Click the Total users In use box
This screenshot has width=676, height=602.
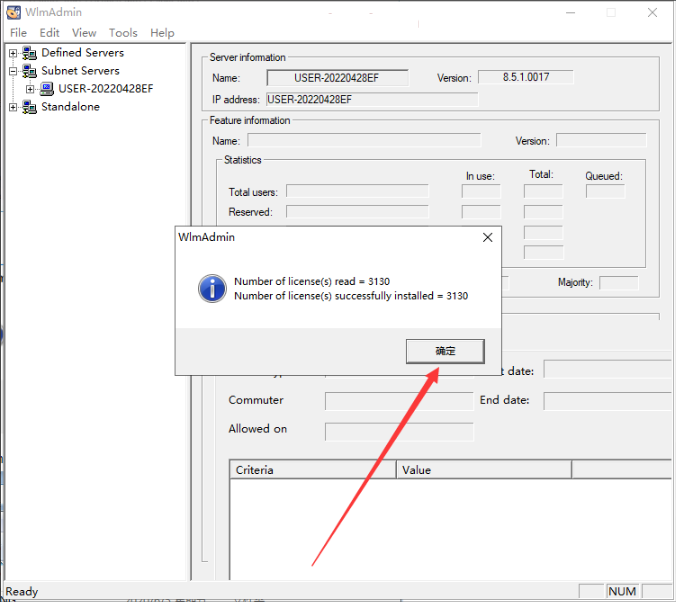[481, 191]
